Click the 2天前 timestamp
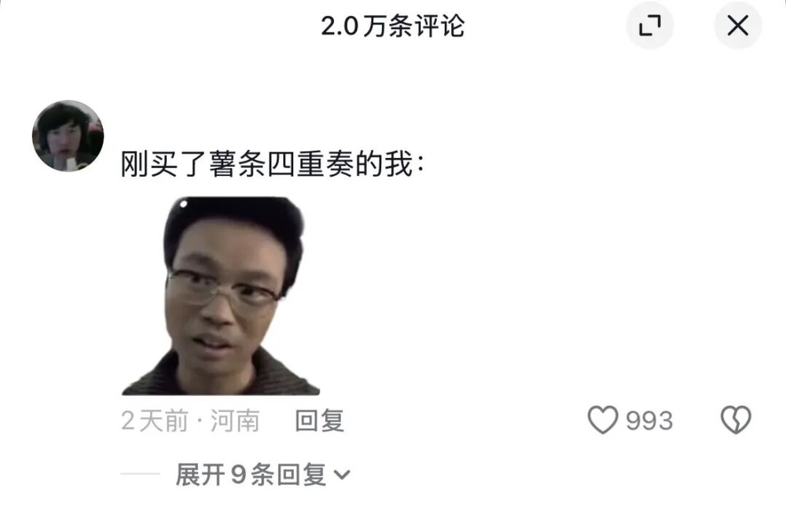 (x=154, y=420)
